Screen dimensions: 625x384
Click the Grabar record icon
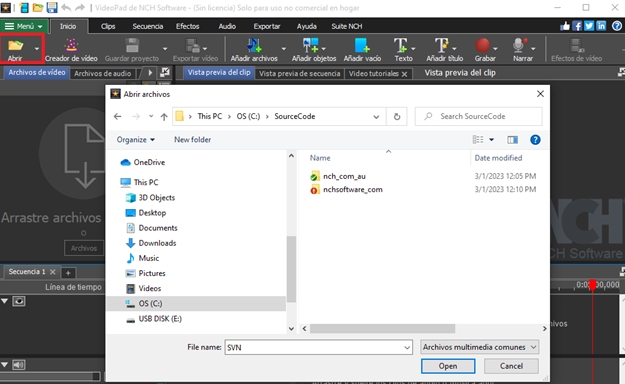[482, 45]
